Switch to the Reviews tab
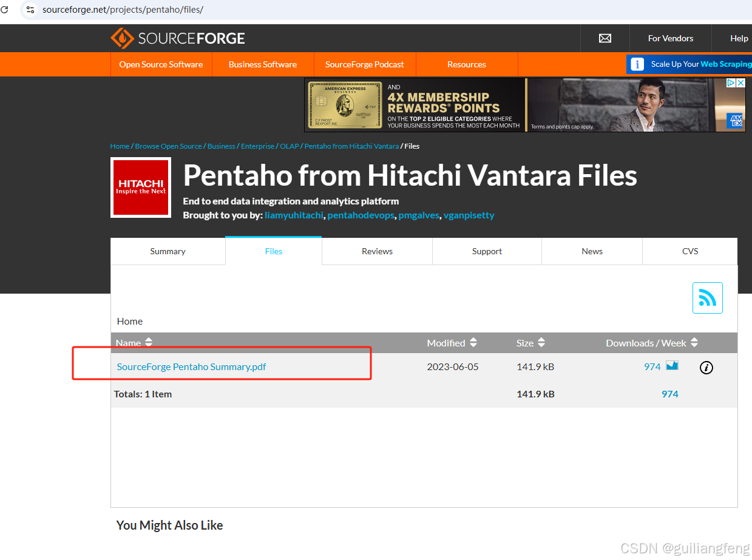This screenshot has width=752, height=560. click(378, 251)
